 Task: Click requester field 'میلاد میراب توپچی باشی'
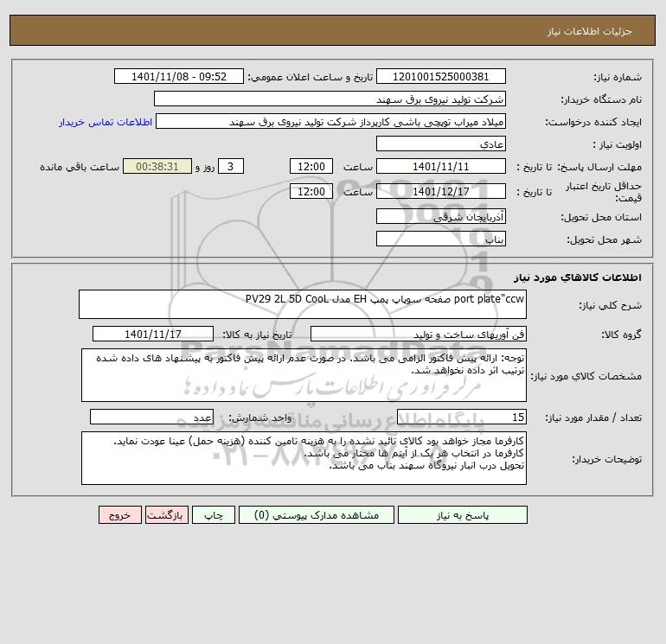point(330,121)
